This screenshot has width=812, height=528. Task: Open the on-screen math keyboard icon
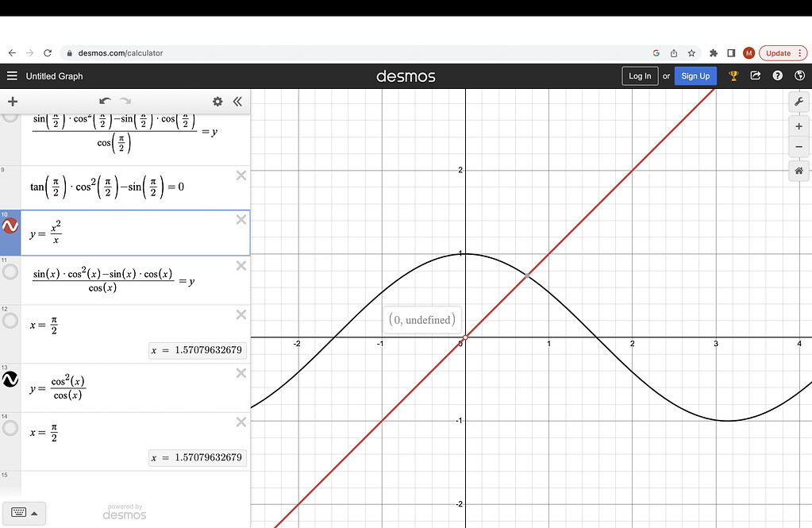tap(20, 513)
